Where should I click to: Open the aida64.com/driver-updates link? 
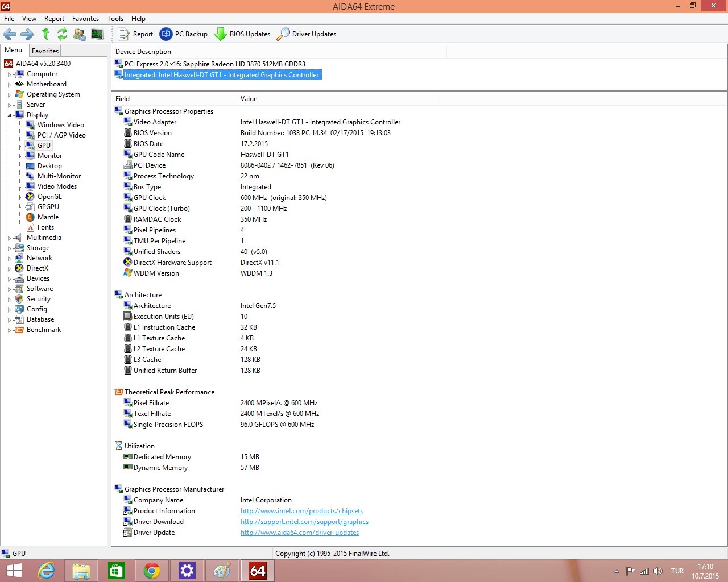[x=300, y=533]
